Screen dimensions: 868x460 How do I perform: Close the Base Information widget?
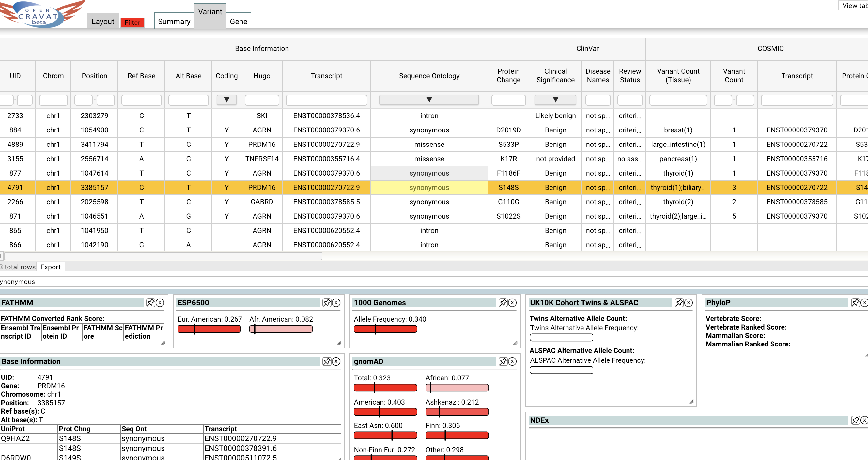coord(336,361)
